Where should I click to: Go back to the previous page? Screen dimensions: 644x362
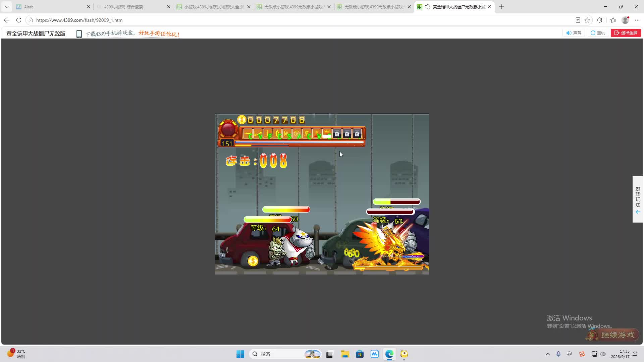pos(7,20)
